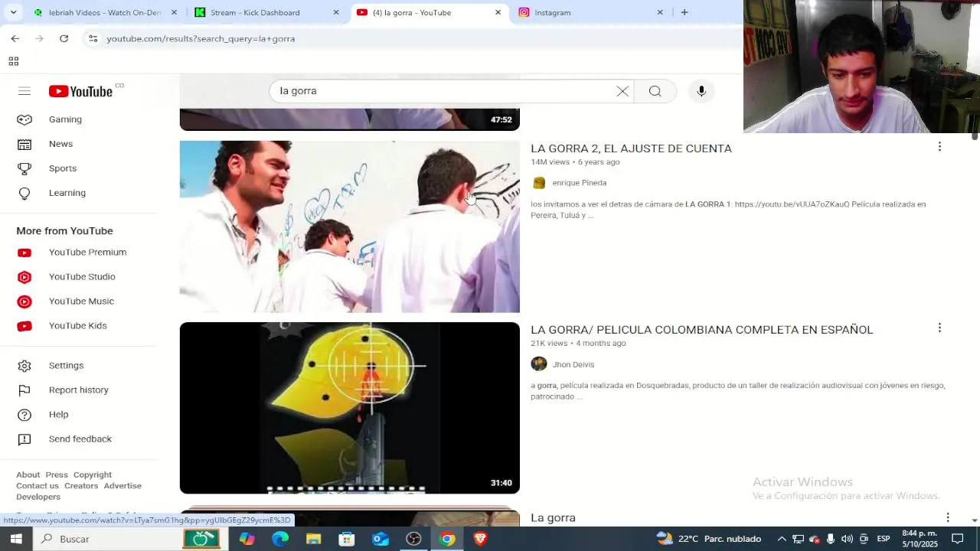
Task: Click Jhon Deivis channel avatar
Action: click(x=539, y=364)
